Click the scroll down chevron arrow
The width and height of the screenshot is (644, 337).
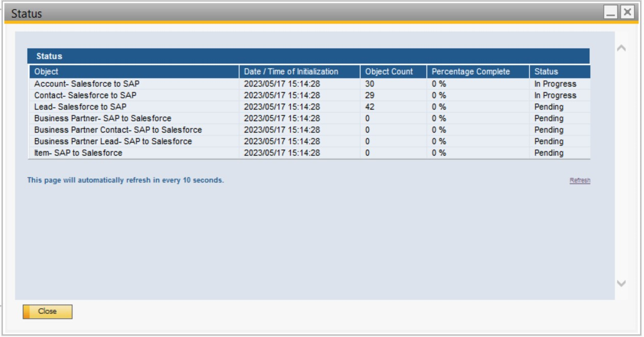click(x=621, y=283)
